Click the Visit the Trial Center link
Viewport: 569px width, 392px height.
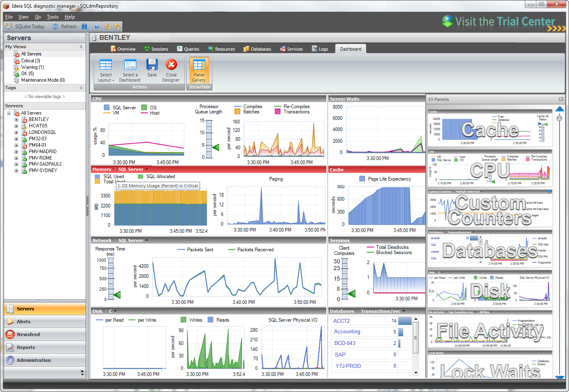504,22
